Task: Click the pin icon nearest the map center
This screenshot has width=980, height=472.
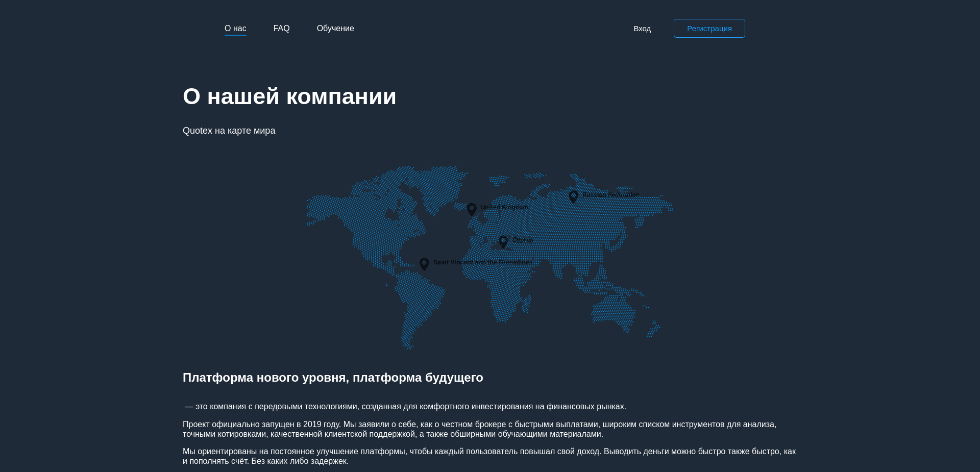Action: point(503,242)
